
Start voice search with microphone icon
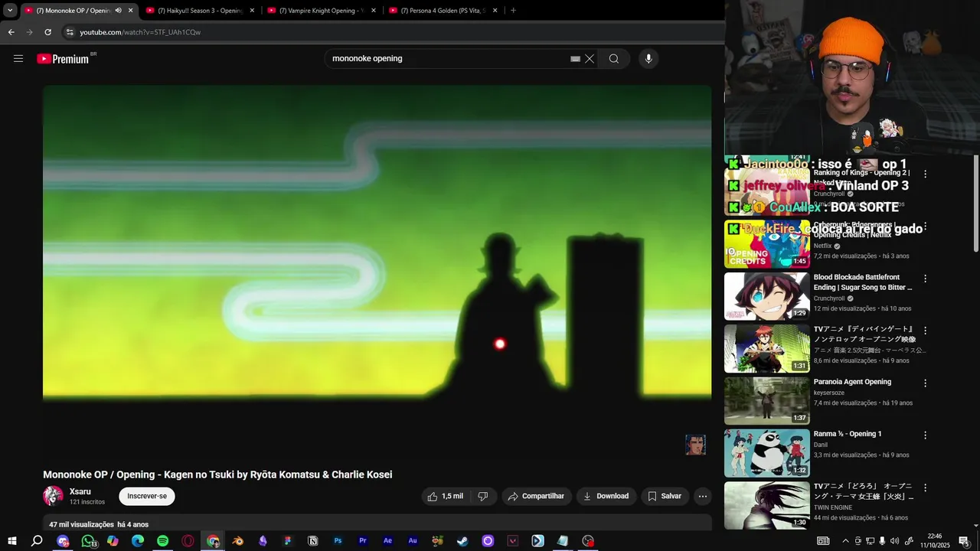coord(648,59)
